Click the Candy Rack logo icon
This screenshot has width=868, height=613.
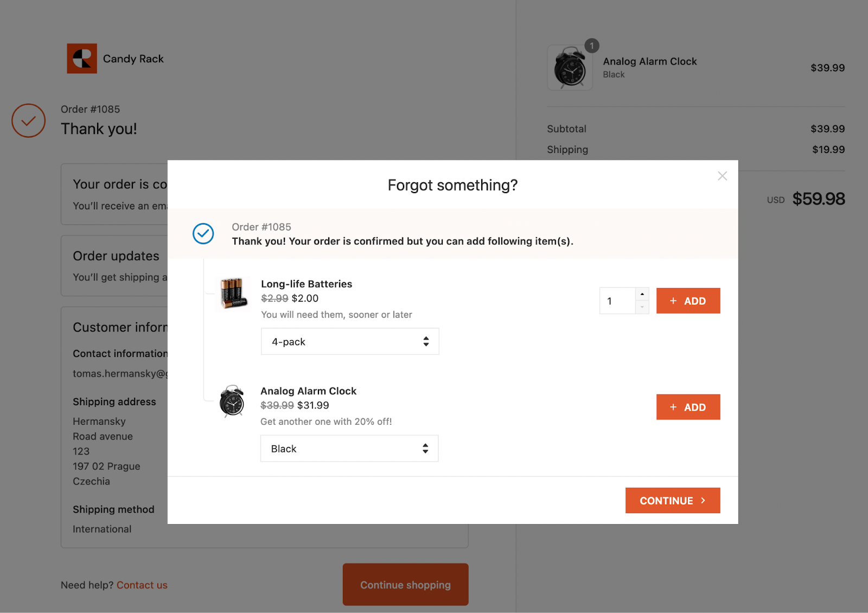(82, 59)
